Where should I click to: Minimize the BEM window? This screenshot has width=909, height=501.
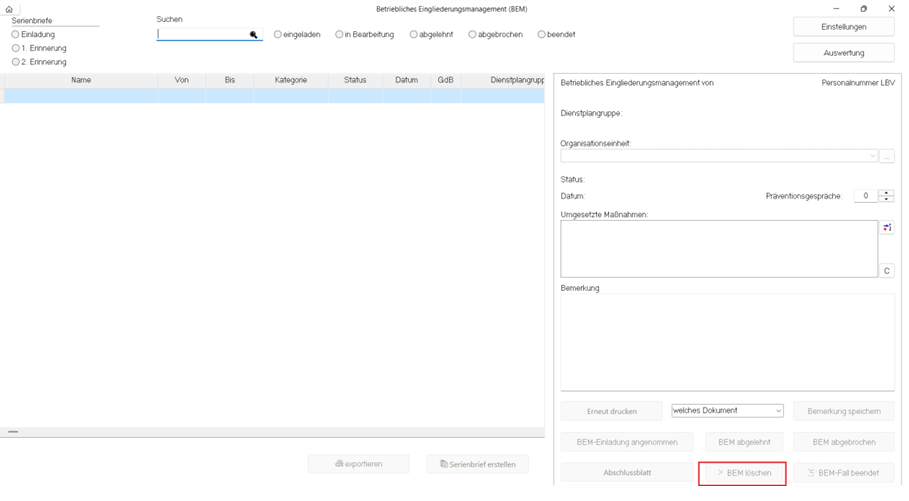click(x=836, y=9)
